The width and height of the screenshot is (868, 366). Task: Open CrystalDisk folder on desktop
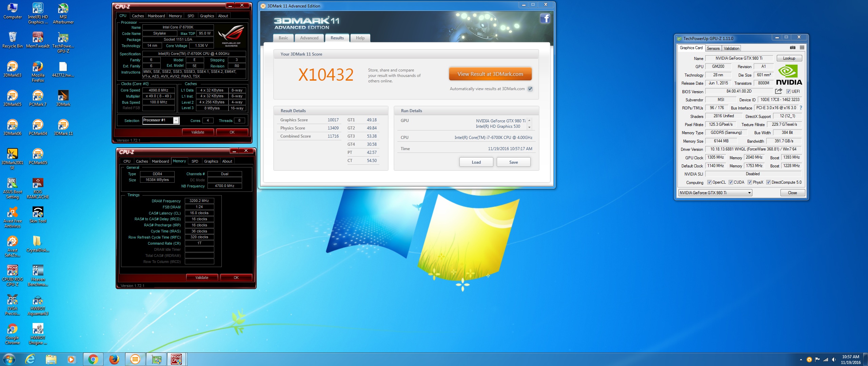tap(38, 244)
